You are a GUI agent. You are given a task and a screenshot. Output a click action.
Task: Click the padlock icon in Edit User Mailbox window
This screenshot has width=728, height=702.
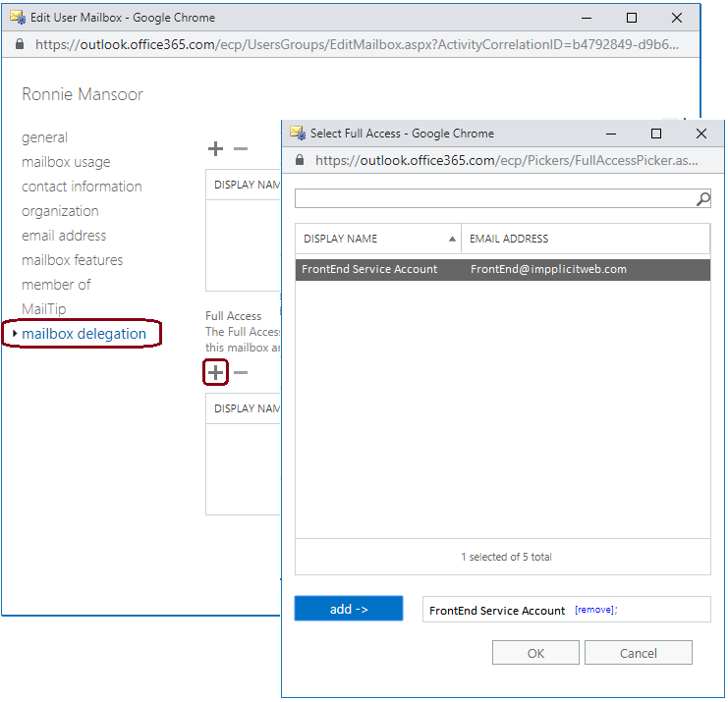click(21, 44)
